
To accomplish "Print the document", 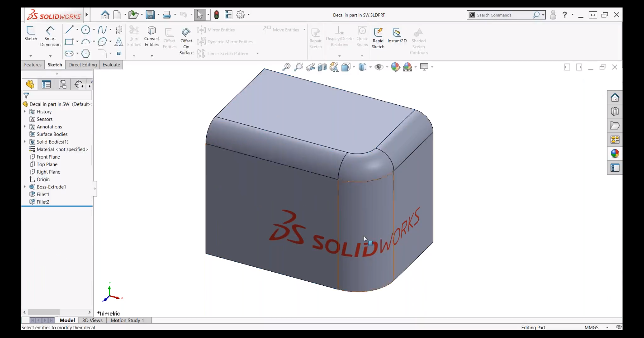I will click(167, 15).
